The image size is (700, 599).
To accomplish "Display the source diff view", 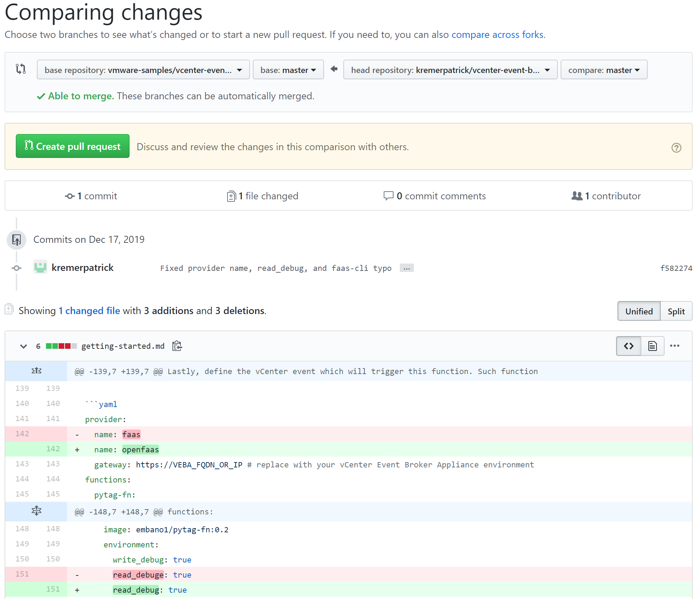I will pos(628,346).
